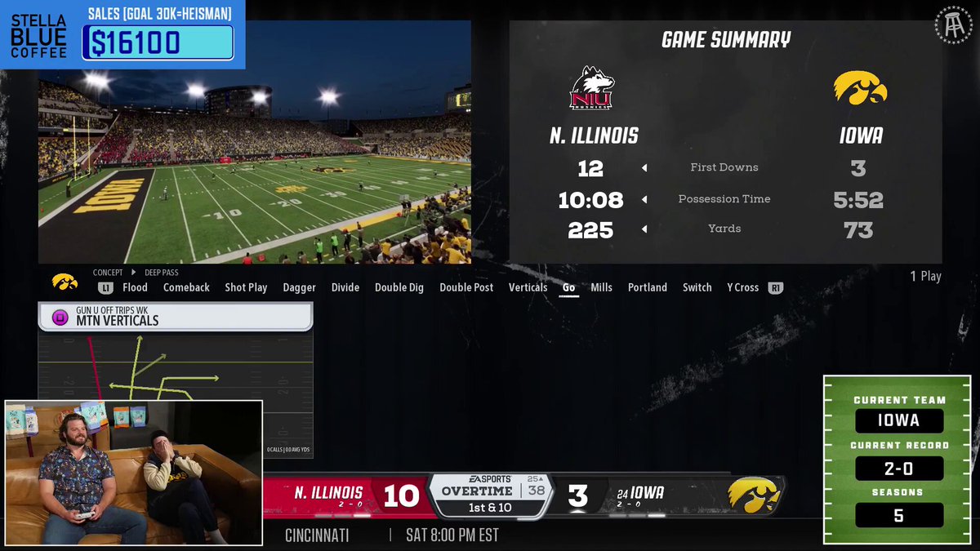Select the Go concept tab
The height and width of the screenshot is (551, 980).
coord(569,287)
